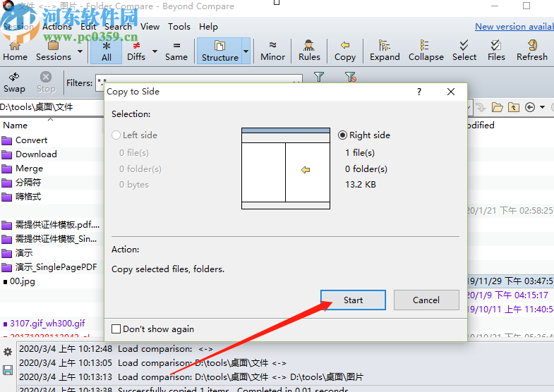Swap the left and right sides

click(x=14, y=82)
